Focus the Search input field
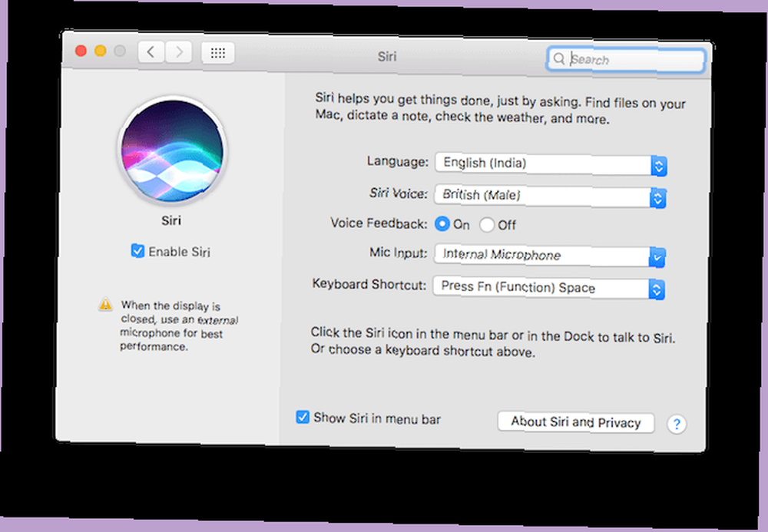The image size is (768, 532). coord(627,60)
